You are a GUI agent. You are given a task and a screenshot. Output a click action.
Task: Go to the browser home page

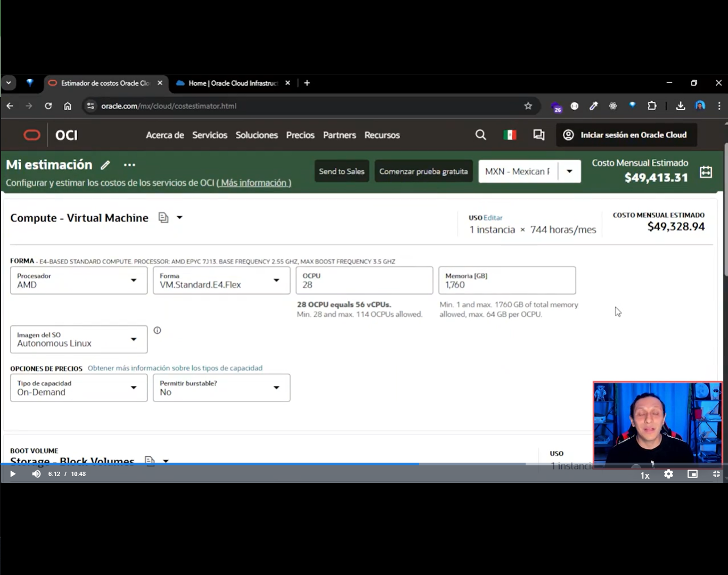[68, 106]
